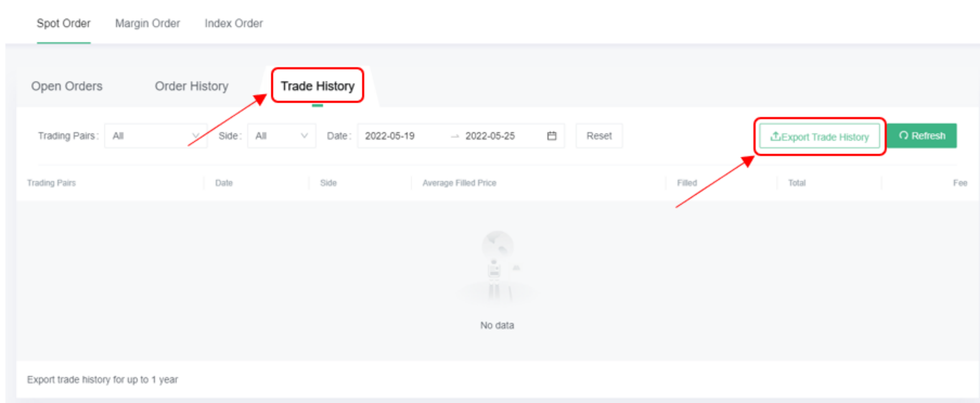980x403 pixels.
Task: Select the Trade History tab
Action: 317,86
